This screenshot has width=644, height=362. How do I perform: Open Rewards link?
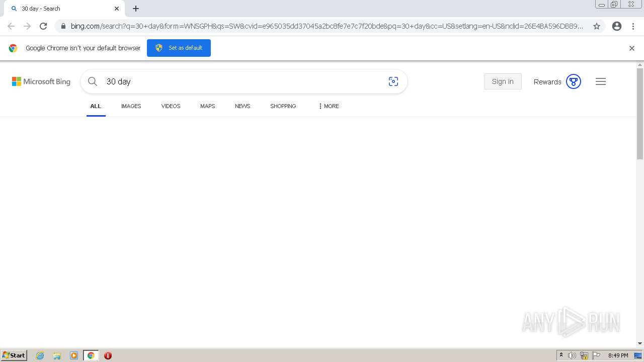pyautogui.click(x=547, y=82)
